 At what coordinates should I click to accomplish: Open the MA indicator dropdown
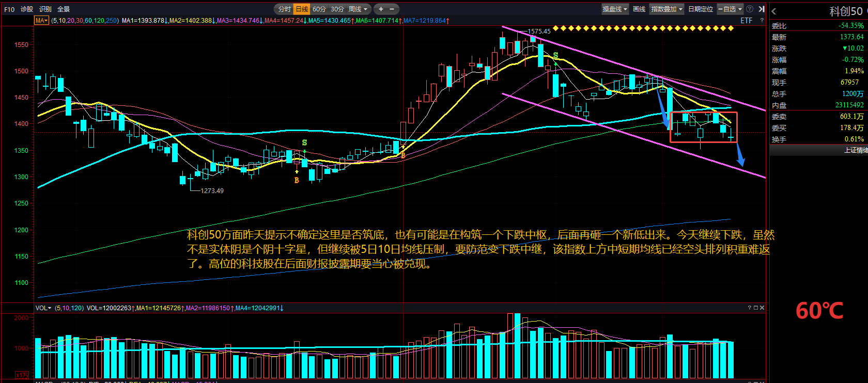click(41, 21)
